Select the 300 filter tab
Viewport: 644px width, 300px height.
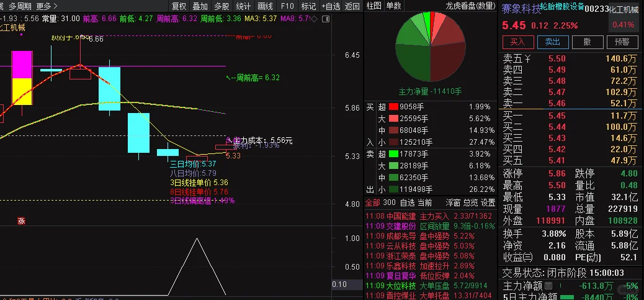point(390,202)
